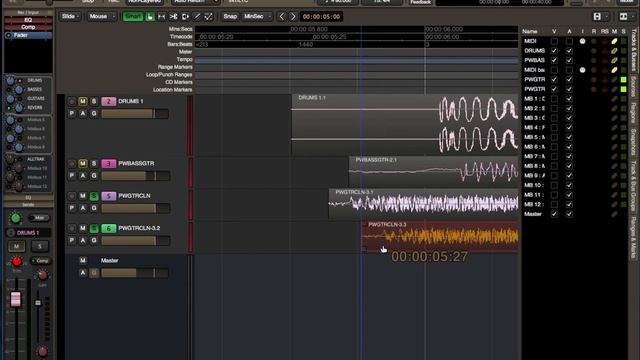Image resolution: width=640 pixels, height=360 pixels.
Task: Adjust PWGTRCLN-3.2 track gain fader
Action: tap(135, 240)
